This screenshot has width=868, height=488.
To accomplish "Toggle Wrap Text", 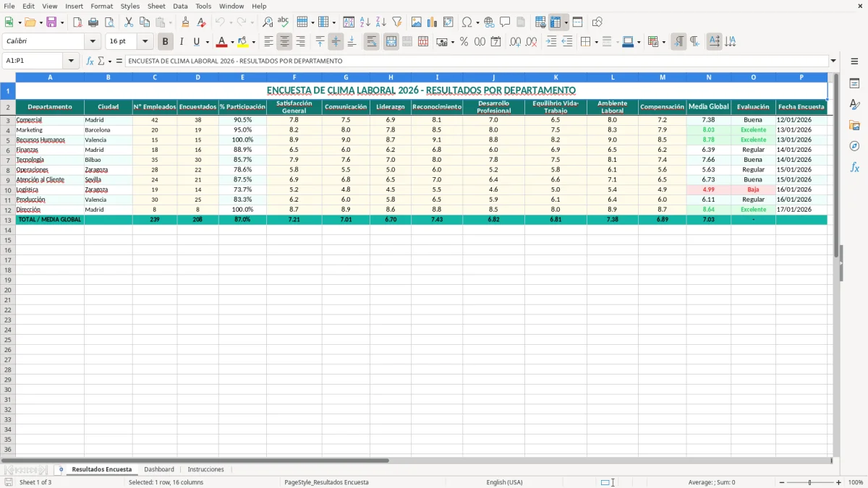I will 372,42.
